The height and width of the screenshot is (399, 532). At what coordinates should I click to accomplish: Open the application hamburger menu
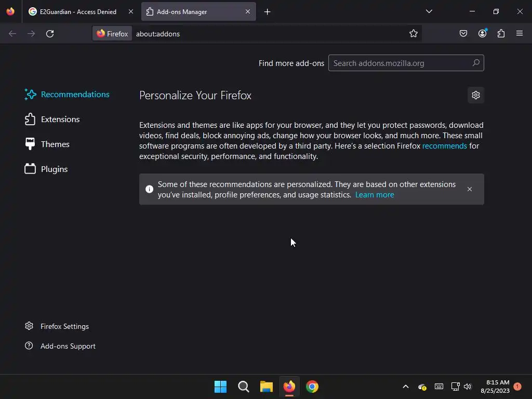click(520, 33)
